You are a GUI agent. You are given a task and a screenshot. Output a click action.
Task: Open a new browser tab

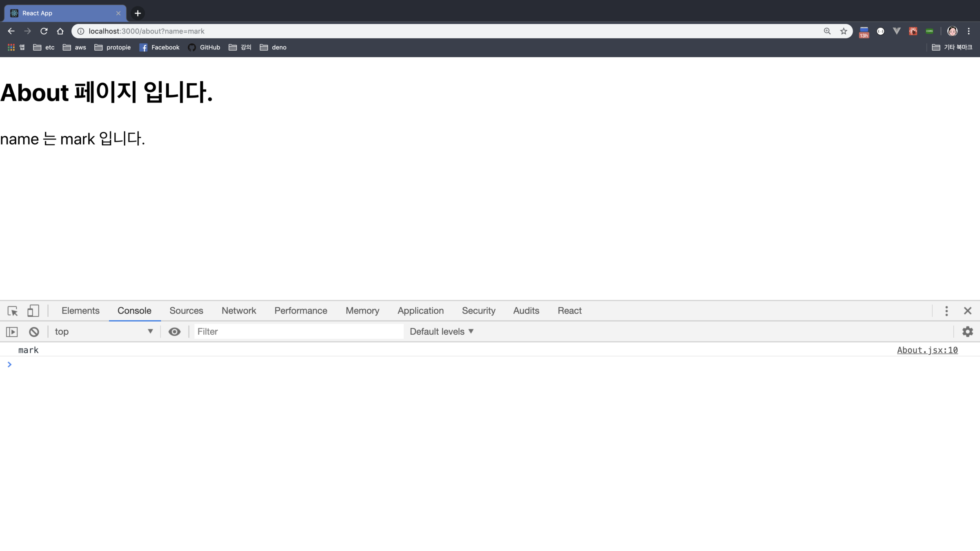pyautogui.click(x=138, y=13)
